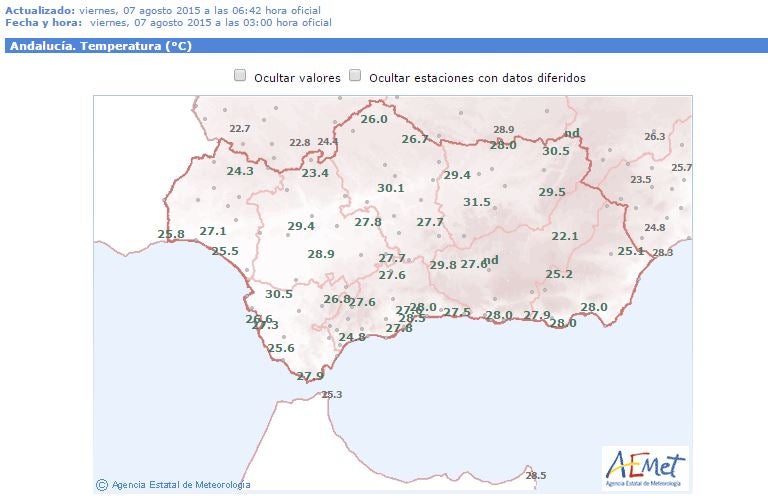Select the 24.3 station value
Screen dimensions: 768x501
(240, 171)
